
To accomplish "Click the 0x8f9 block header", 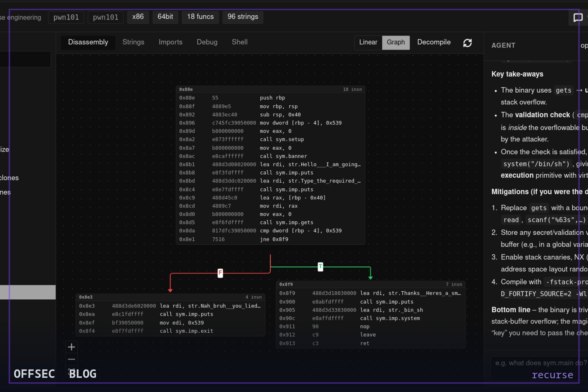I will tap(371, 284).
